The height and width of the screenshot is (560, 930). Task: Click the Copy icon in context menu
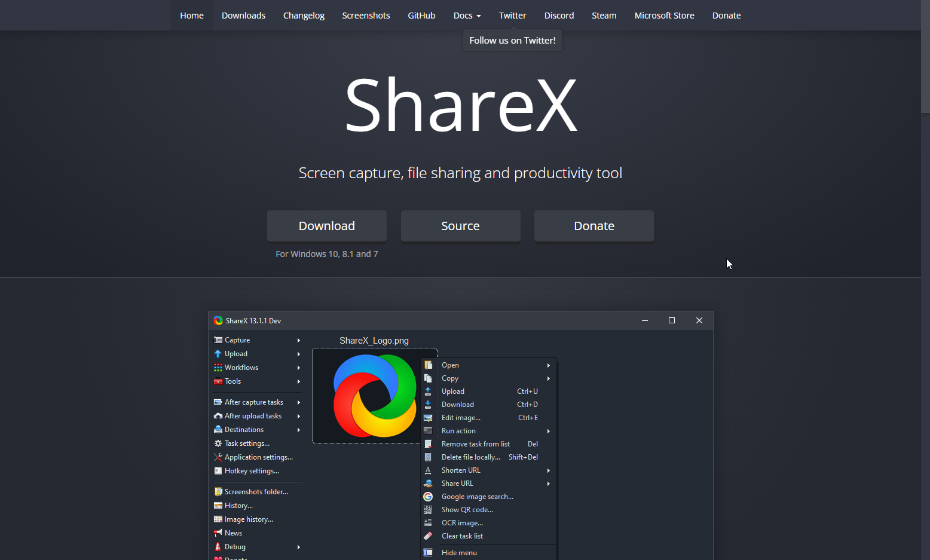[x=428, y=378]
